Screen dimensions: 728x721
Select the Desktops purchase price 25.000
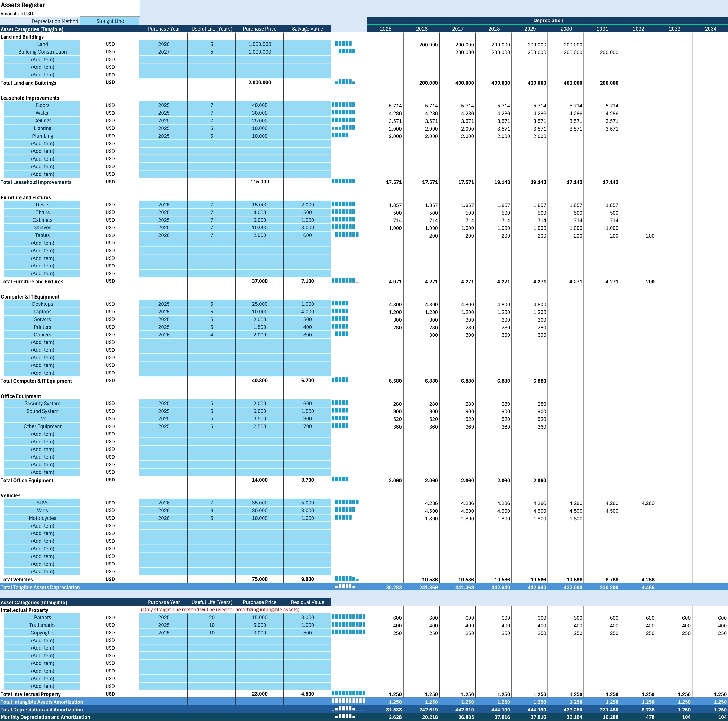tap(259, 304)
